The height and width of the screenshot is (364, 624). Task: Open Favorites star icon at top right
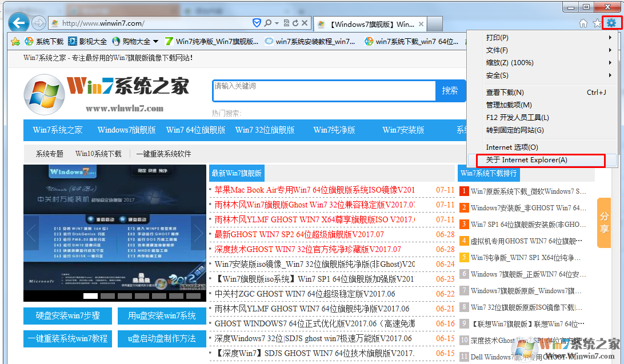597,23
